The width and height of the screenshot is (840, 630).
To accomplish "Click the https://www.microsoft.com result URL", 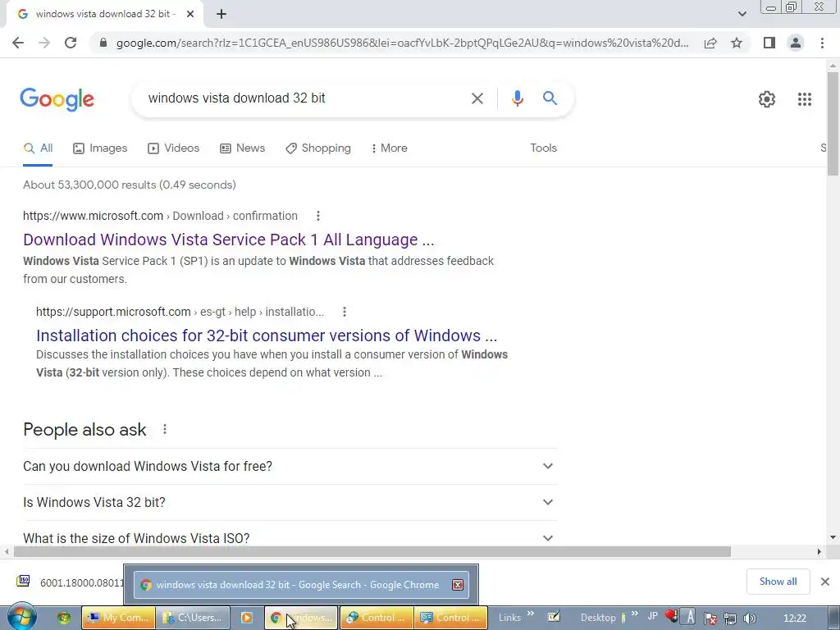I will (x=94, y=216).
